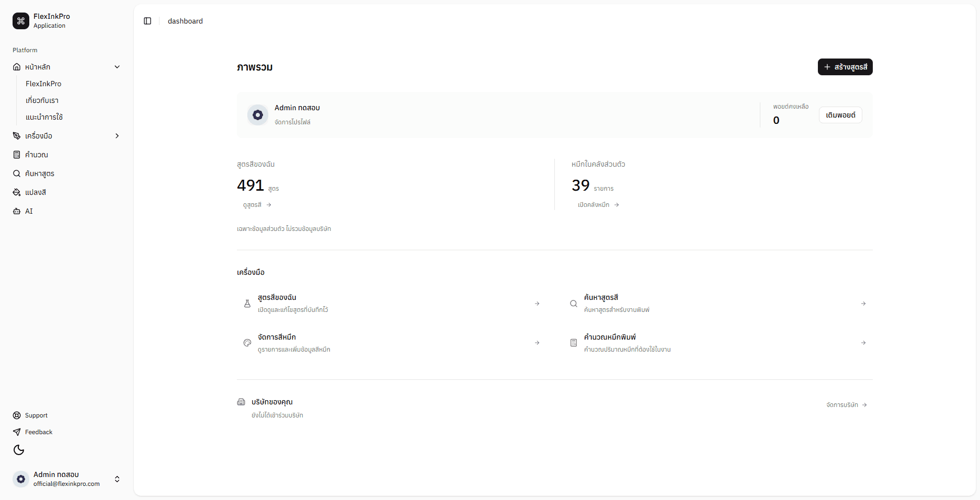Click the paint bucket icon for แปลงสี
The width and height of the screenshot is (980, 500).
click(17, 192)
